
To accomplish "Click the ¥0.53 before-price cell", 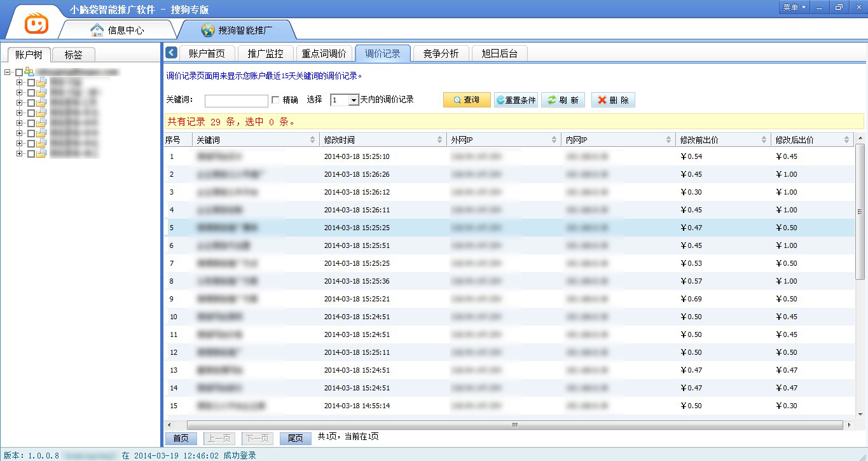I will click(691, 263).
